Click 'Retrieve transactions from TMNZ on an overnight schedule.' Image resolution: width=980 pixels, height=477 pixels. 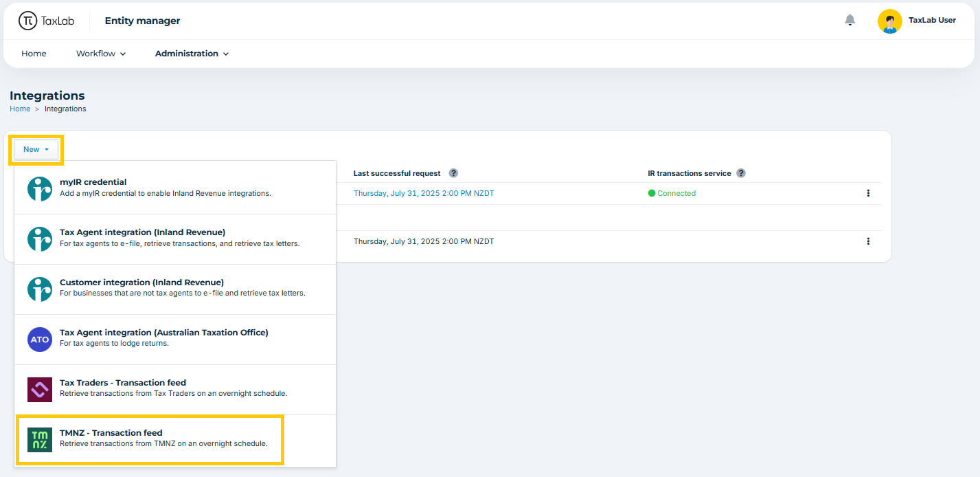(163, 443)
